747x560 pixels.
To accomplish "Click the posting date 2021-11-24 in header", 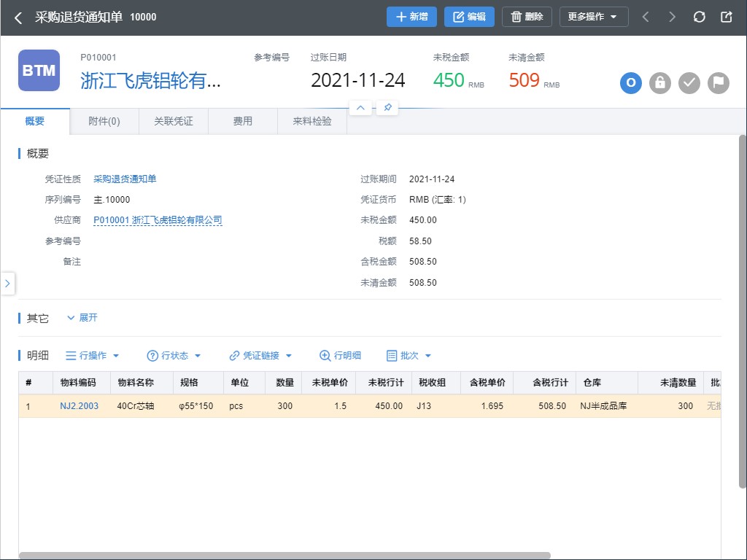I will 357,80.
